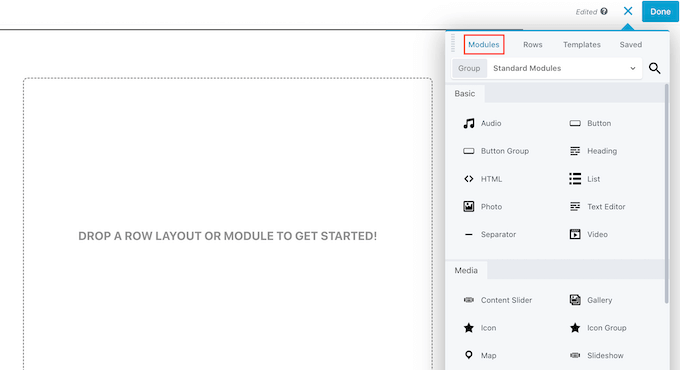Select the Audio module music note icon
This screenshot has width=680, height=370.
coord(468,123)
